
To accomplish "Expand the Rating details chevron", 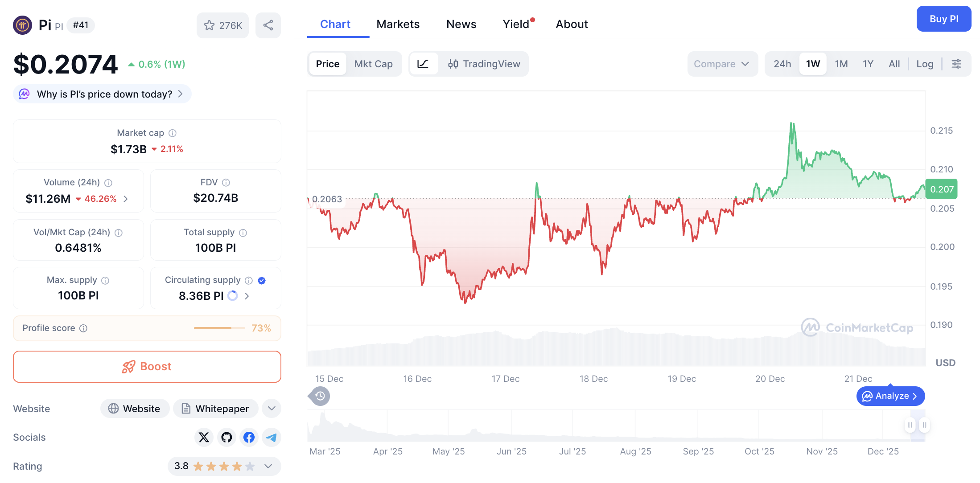I will tap(268, 466).
